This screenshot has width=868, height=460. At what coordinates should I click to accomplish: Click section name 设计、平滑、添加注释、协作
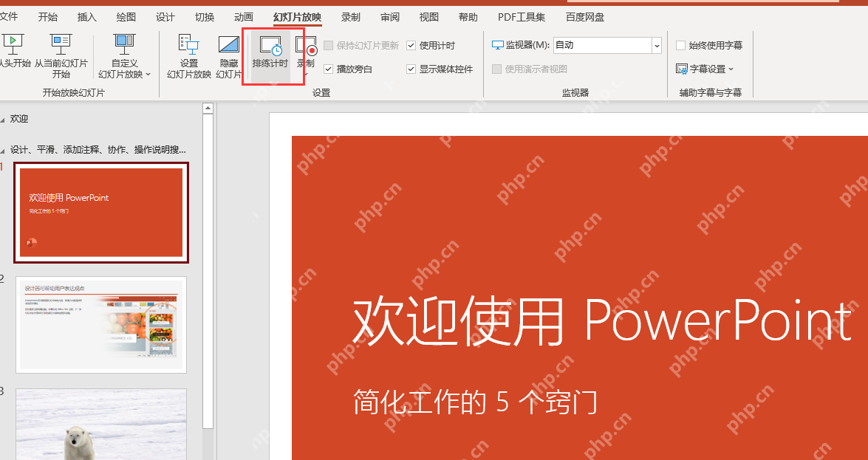pyautogui.click(x=98, y=150)
